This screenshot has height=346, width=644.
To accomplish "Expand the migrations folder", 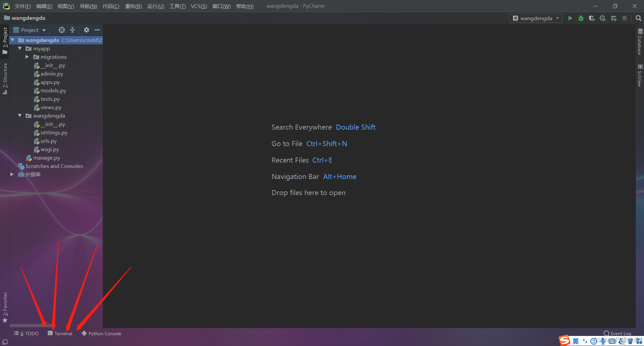I will [27, 57].
